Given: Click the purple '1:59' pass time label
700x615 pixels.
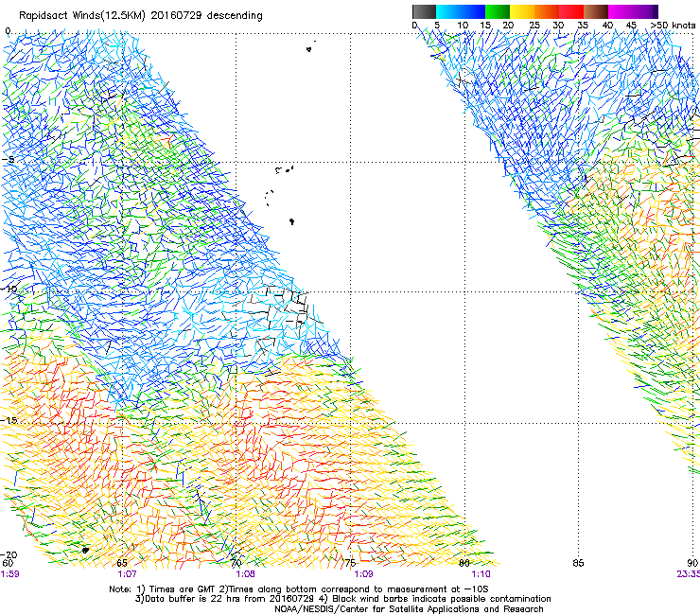Looking at the screenshot, I should point(9,574).
